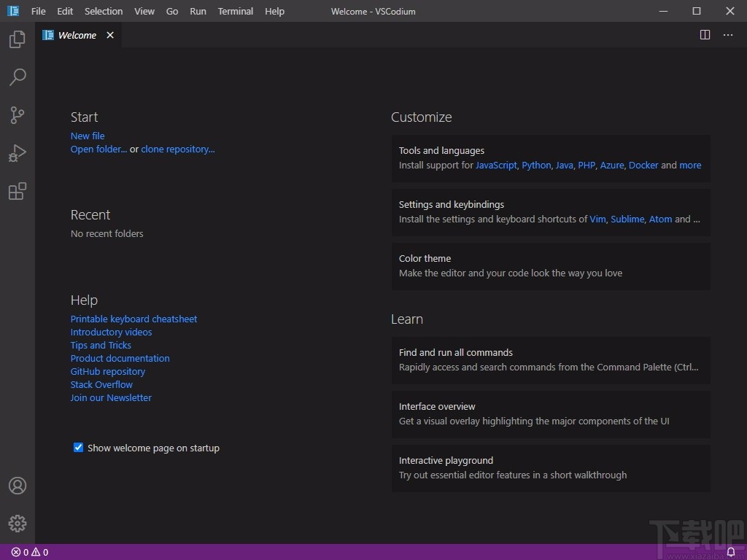Viewport: 747px width, 560px height.
Task: Open the Explorer view in the activity bar
Action: click(17, 39)
